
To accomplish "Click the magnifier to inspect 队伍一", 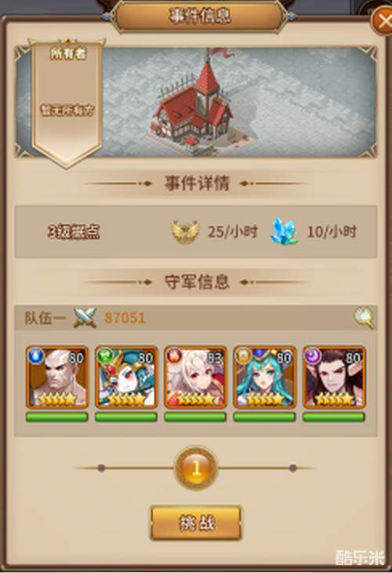I will (x=365, y=318).
